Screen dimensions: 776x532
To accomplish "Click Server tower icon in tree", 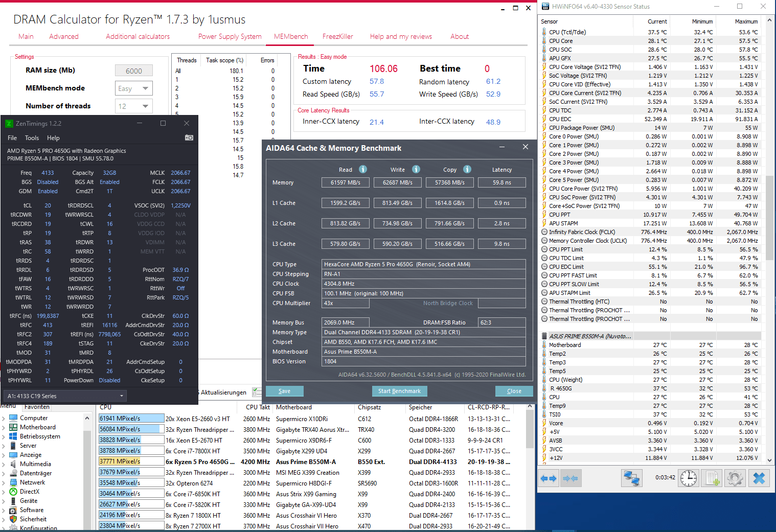I will [13, 446].
